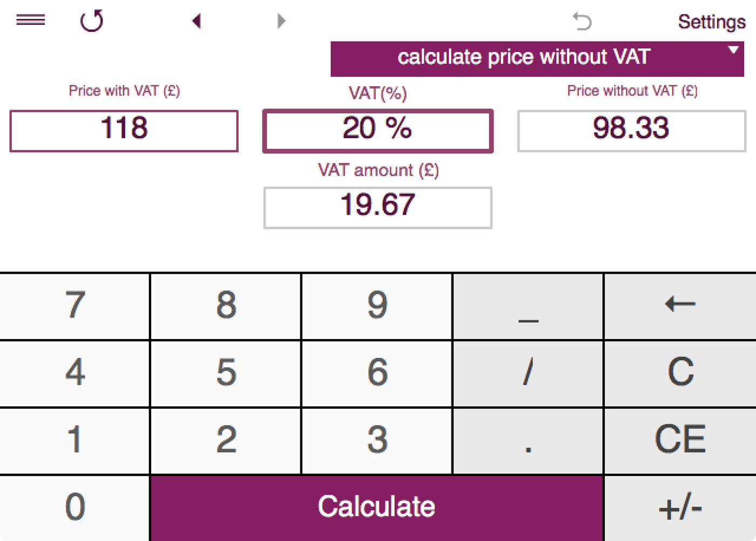
Task: Open the hamburger menu
Action: 30,20
